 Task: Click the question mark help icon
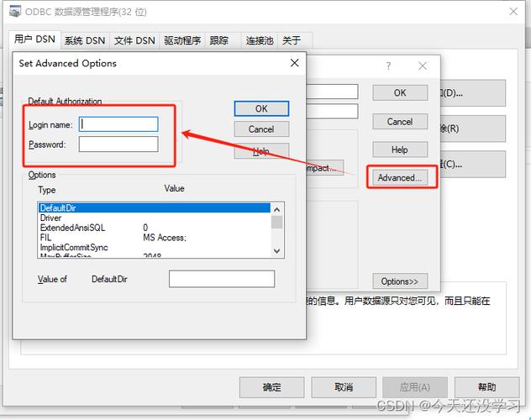[388, 66]
